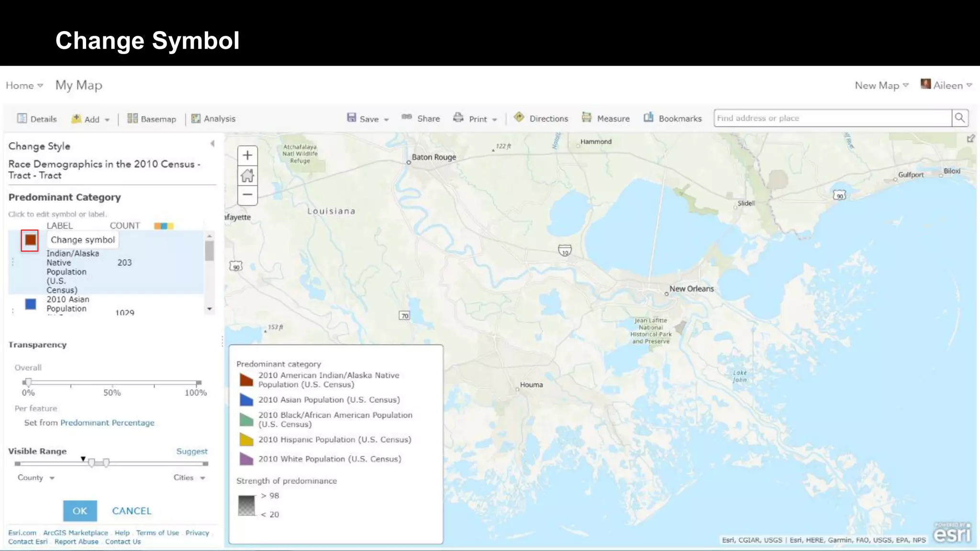980x551 pixels.
Task: Click the default extent home button
Action: [247, 176]
